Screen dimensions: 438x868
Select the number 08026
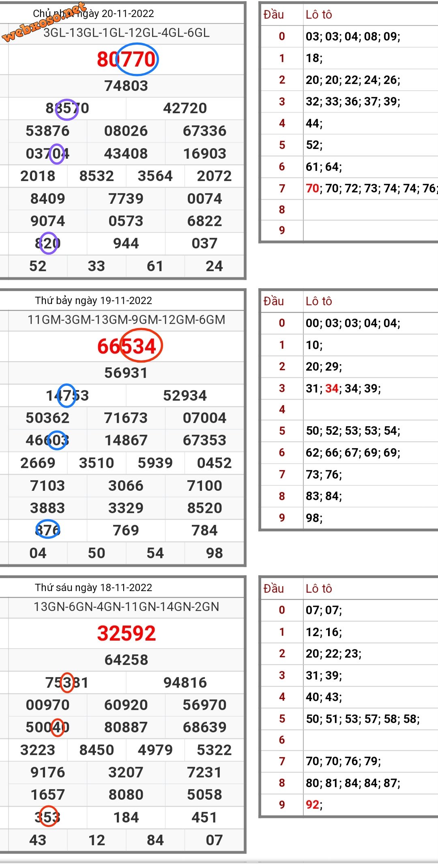click(x=126, y=131)
